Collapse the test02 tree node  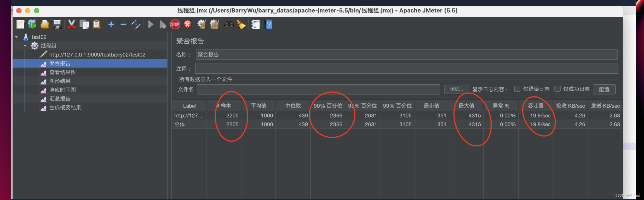coord(16,37)
